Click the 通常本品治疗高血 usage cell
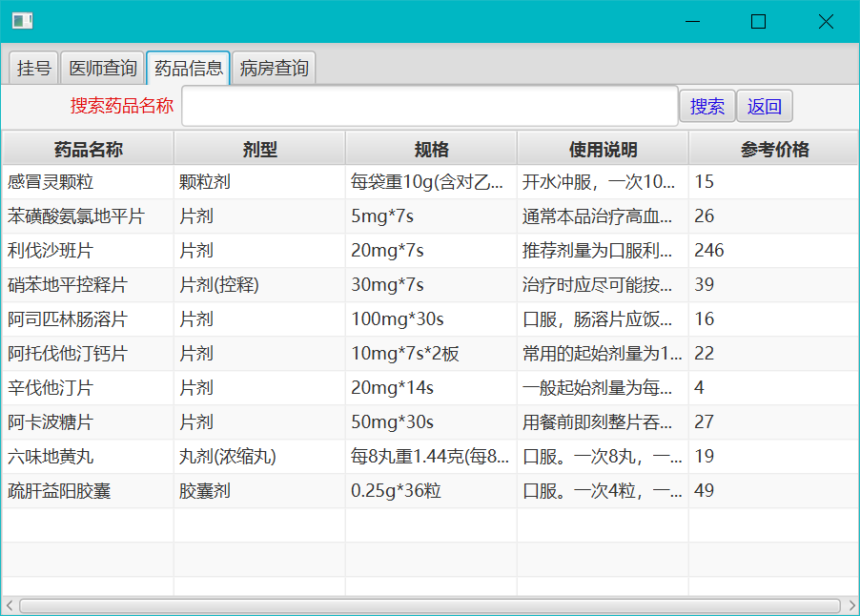The width and height of the screenshot is (860, 616). pos(603,216)
